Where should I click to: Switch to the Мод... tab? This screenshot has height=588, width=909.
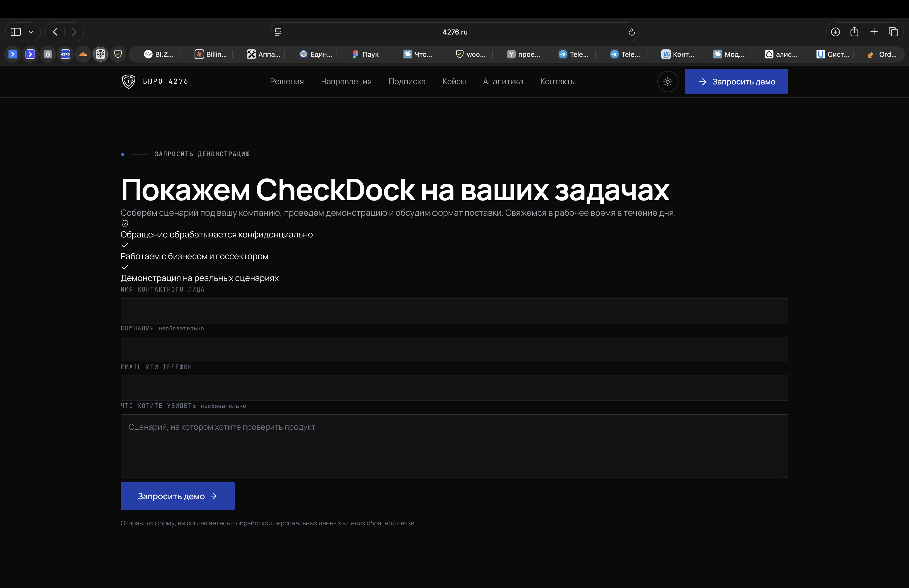(729, 54)
